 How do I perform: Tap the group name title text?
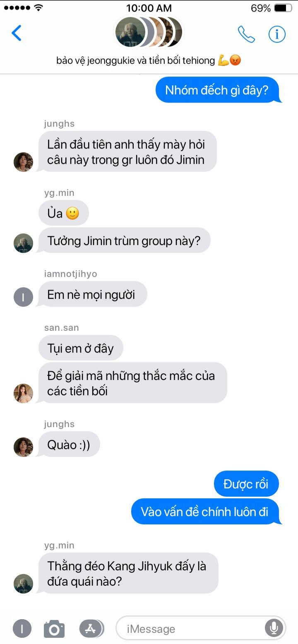pyautogui.click(x=149, y=60)
